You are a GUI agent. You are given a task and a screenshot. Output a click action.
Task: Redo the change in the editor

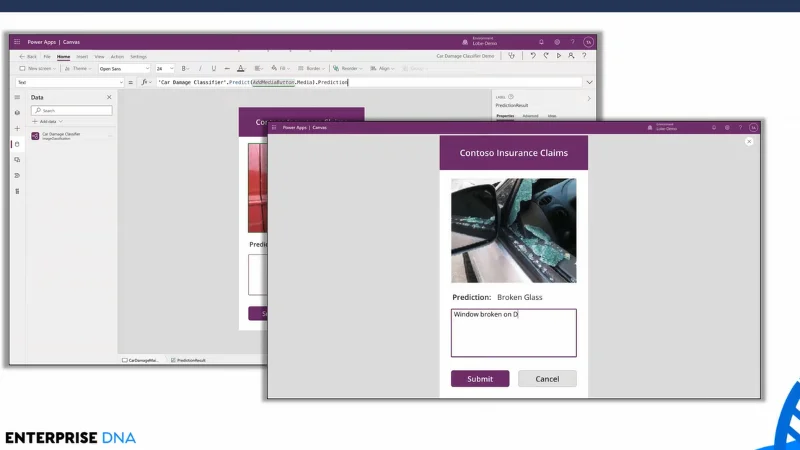(x=546, y=56)
